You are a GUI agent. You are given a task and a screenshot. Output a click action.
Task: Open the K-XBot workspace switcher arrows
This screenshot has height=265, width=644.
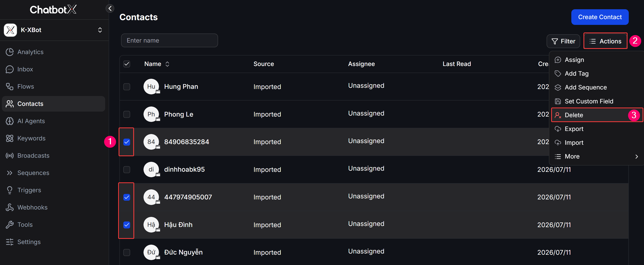[100, 30]
